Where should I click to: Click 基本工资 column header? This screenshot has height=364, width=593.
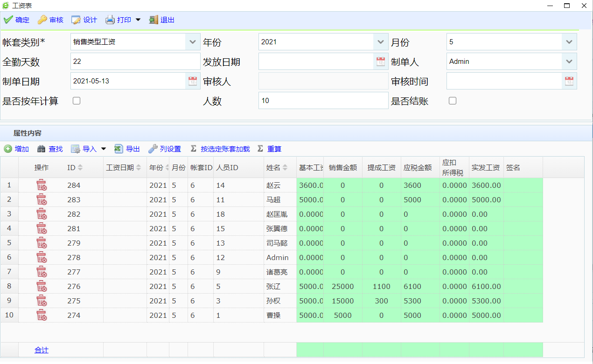pos(310,168)
